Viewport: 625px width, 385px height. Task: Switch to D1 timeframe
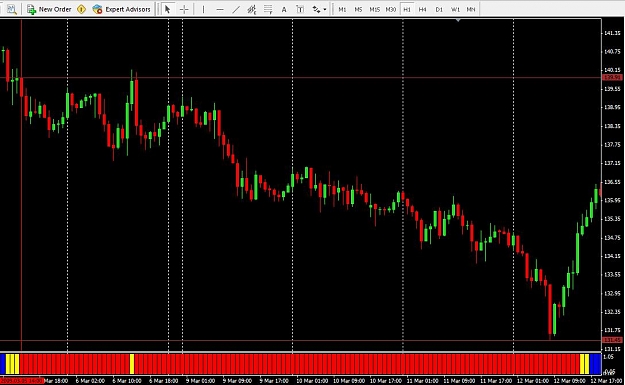coord(439,9)
